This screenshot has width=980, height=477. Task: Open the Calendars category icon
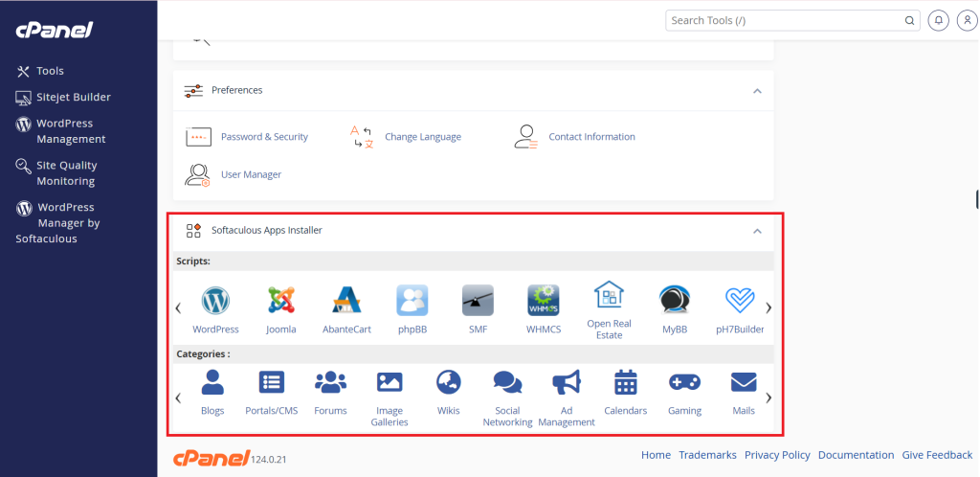[626, 382]
